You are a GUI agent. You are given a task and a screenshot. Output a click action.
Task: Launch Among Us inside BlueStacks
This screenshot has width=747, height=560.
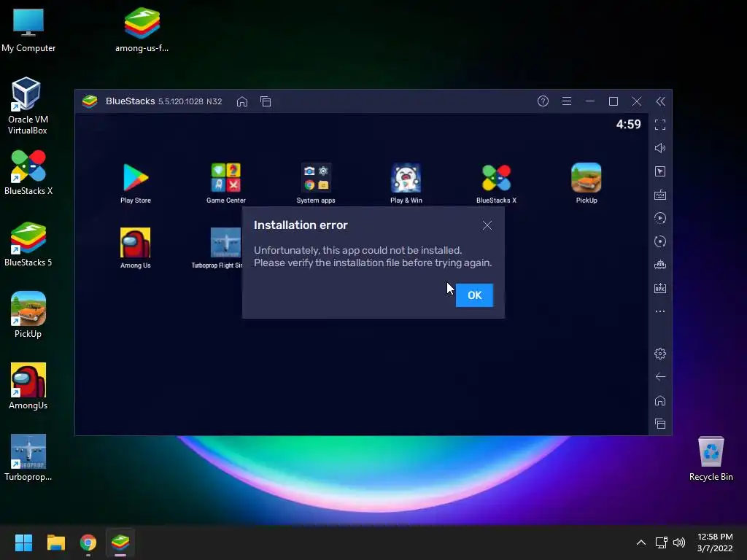pos(135,248)
